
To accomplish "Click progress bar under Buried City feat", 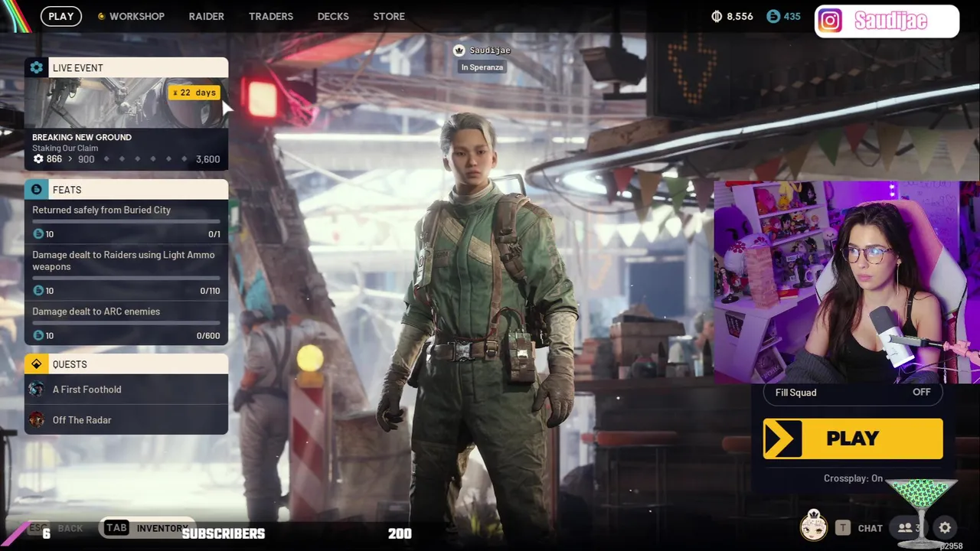I will coord(126,222).
